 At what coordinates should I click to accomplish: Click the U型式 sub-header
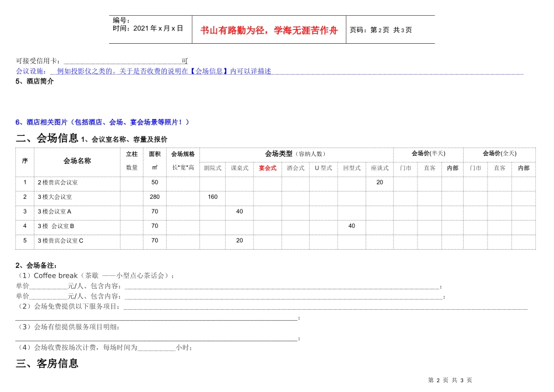pyautogui.click(x=323, y=168)
